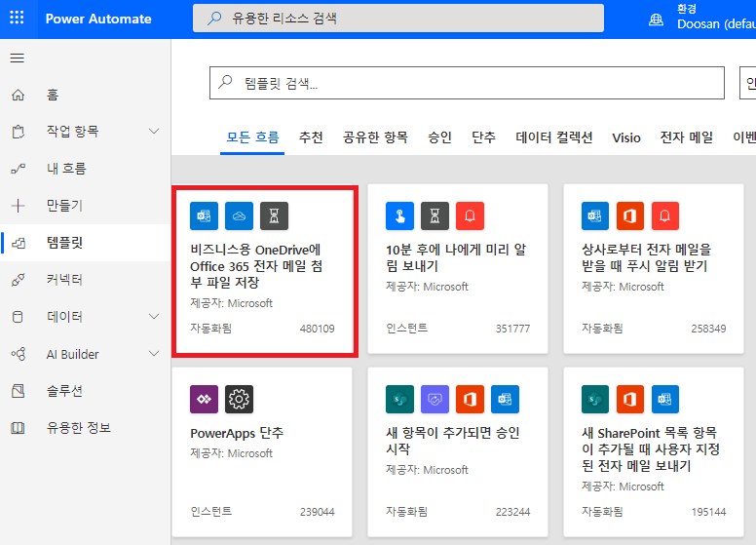756x545 pixels.
Task: Click the AI Builder icon
Action: click(19, 354)
